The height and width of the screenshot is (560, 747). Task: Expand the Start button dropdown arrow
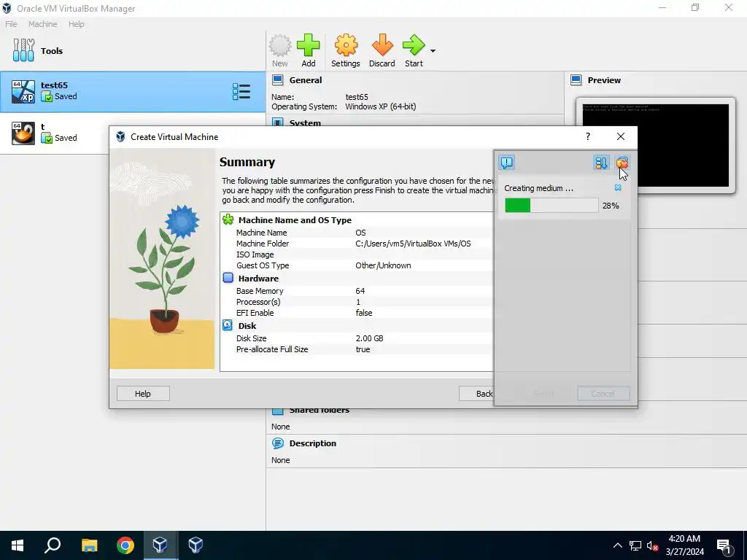[433, 51]
